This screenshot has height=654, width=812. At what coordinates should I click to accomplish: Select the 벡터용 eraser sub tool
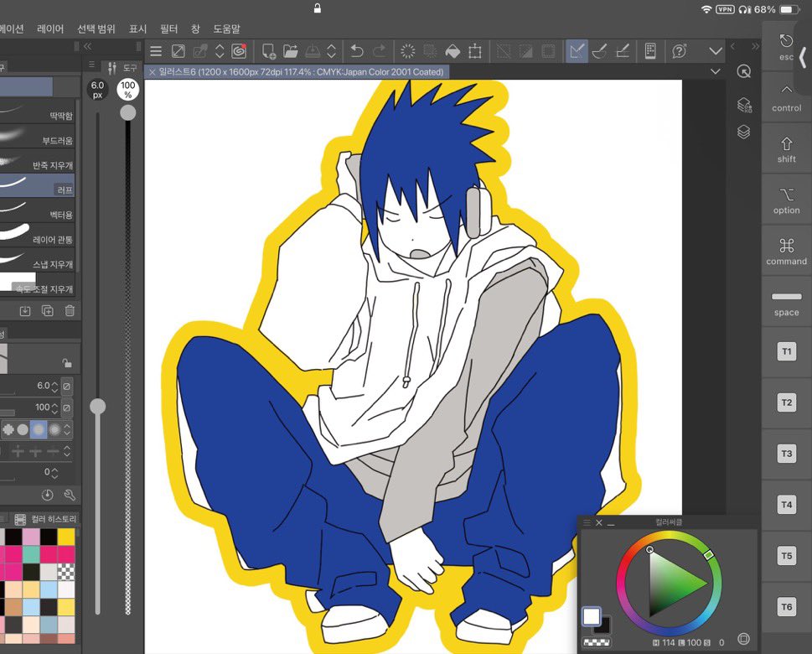37,211
